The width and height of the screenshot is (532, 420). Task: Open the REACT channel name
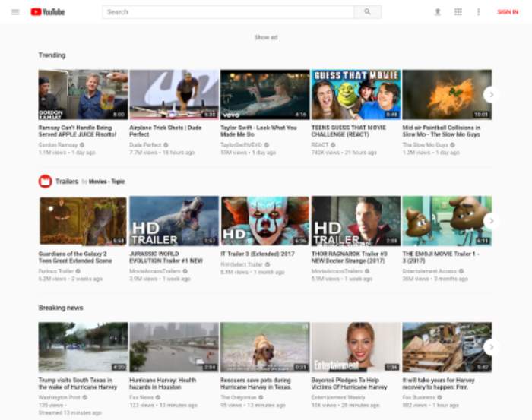coord(320,145)
